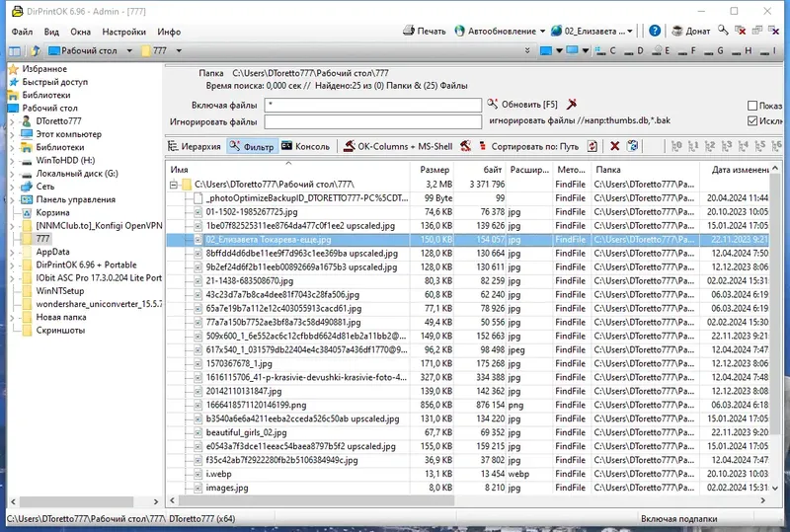Select 1666418571120146199.png in the list
The image size is (790, 532).
256,405
